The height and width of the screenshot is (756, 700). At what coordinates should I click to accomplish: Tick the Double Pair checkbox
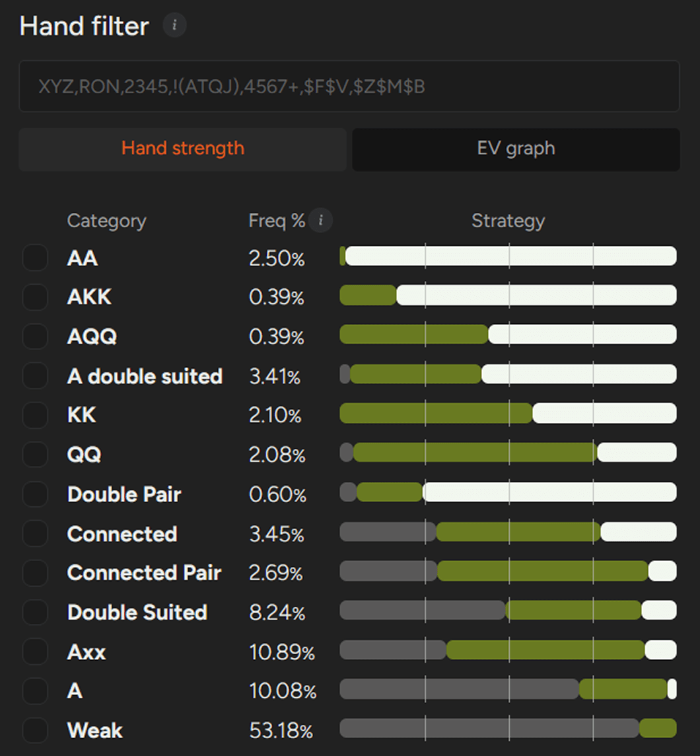point(35,494)
